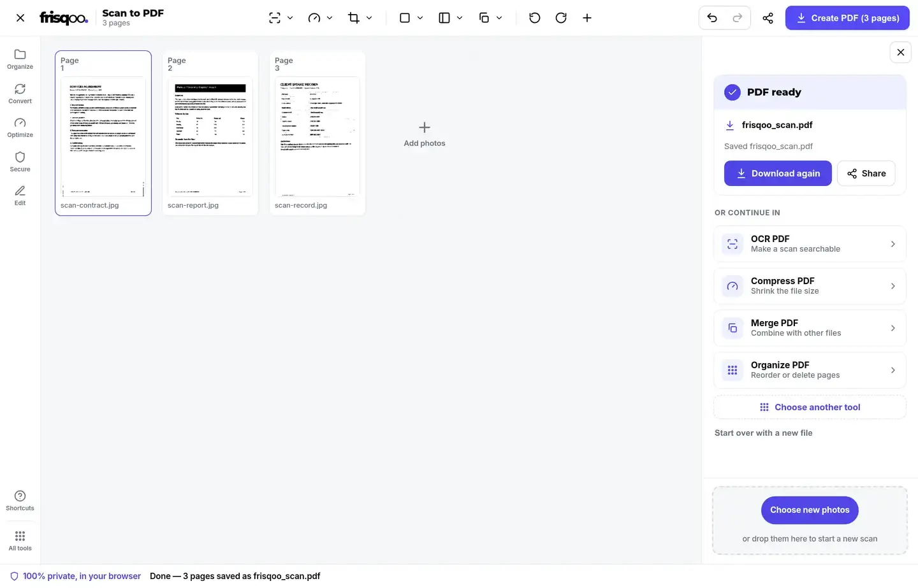Expand the stacked-copies tool dropdown arrow

click(x=499, y=18)
